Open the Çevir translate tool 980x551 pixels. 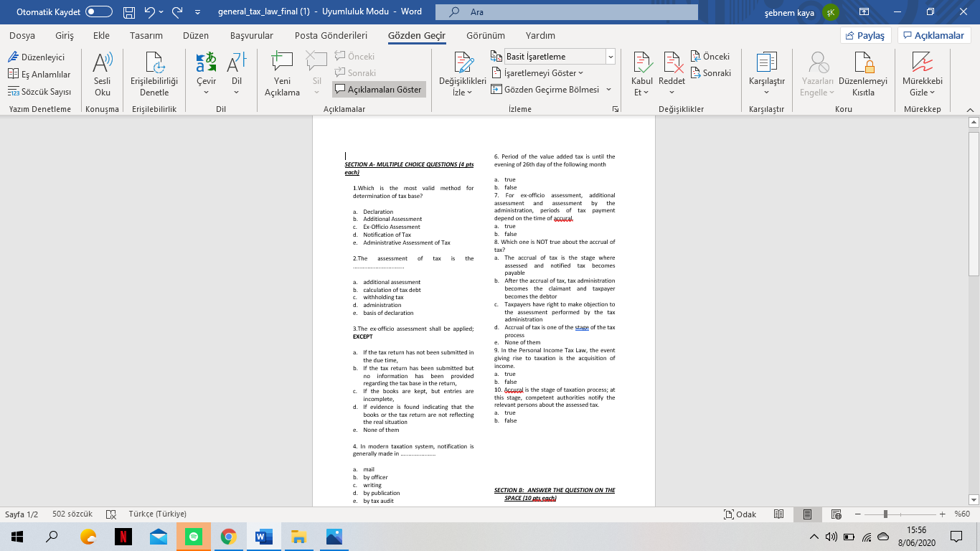tap(207, 75)
